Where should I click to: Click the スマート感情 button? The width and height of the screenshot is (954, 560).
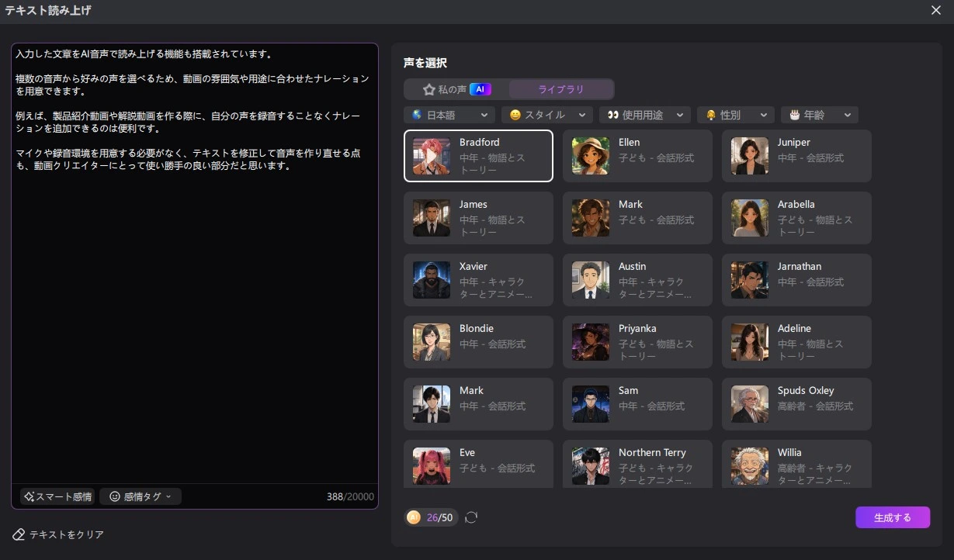pos(57,496)
